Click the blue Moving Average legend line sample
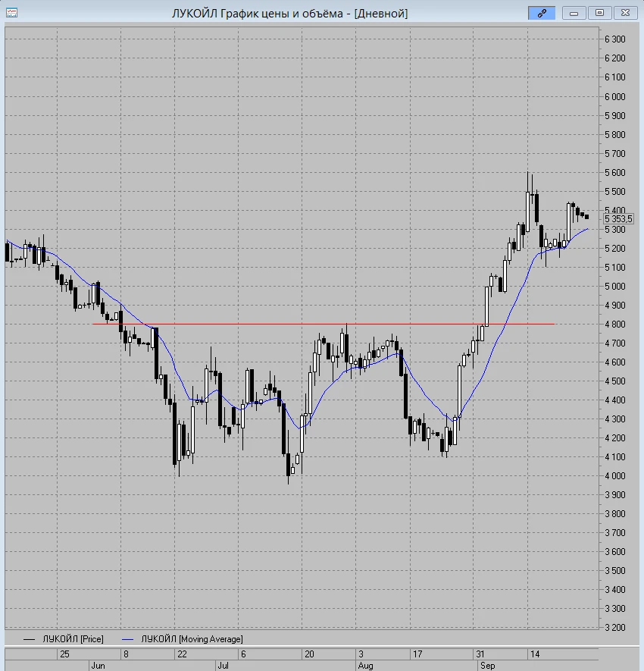This screenshot has width=644, height=671. click(127, 639)
